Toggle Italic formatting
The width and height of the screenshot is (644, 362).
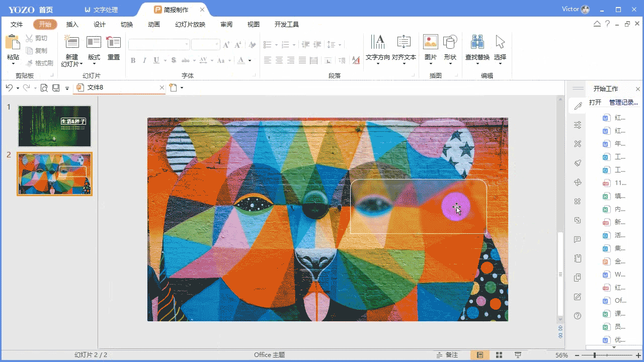144,60
